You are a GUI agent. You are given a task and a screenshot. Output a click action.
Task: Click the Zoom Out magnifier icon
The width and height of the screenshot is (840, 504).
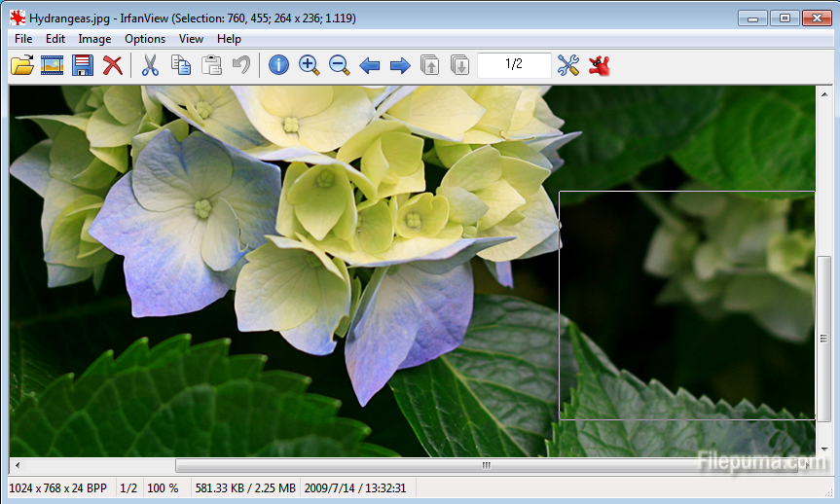pyautogui.click(x=339, y=65)
